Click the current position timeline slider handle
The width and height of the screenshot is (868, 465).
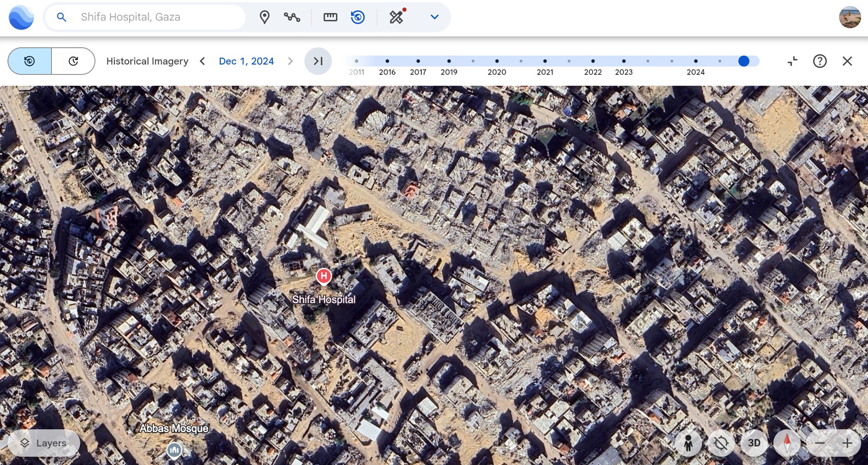(x=743, y=61)
